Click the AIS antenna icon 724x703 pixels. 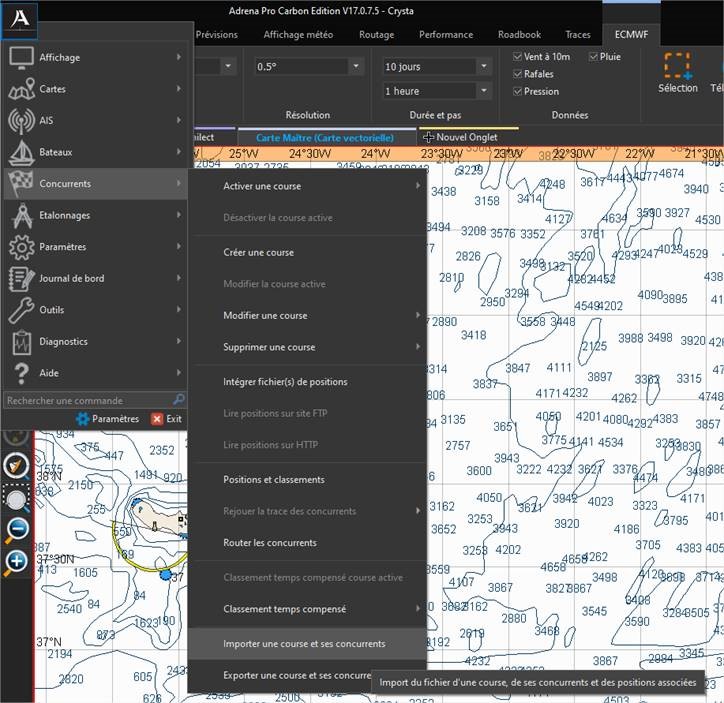(x=21, y=121)
